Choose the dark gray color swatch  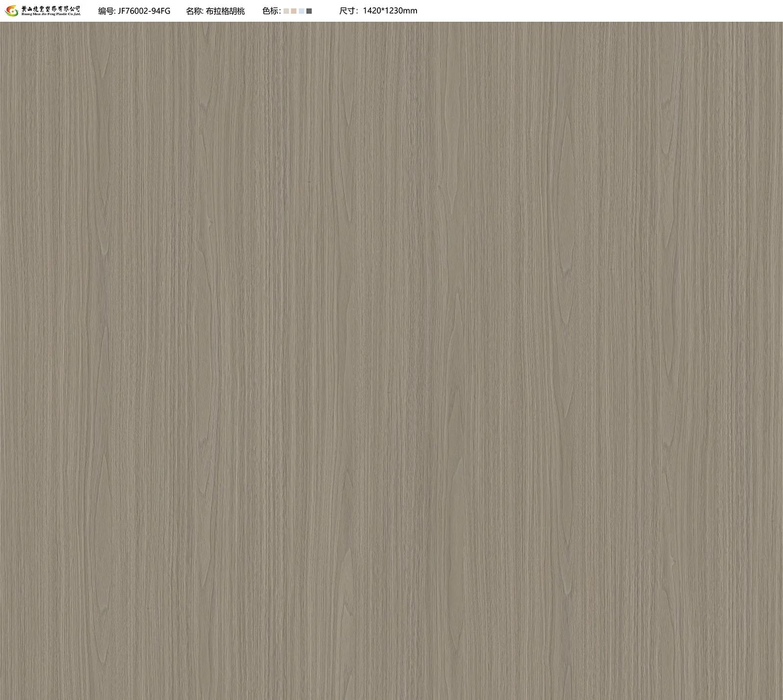click(x=309, y=11)
